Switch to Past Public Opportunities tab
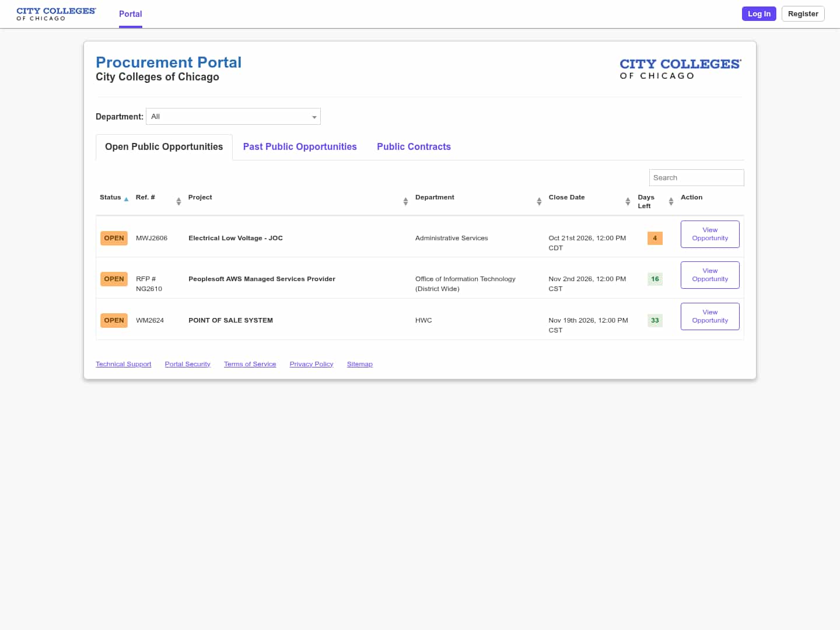Screen dimensions: 840x630 pyautogui.click(x=300, y=147)
